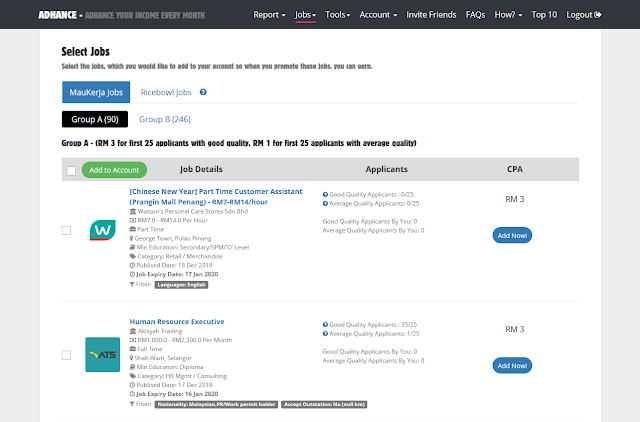Click Add Now! for Human Resource Executive job

(512, 366)
